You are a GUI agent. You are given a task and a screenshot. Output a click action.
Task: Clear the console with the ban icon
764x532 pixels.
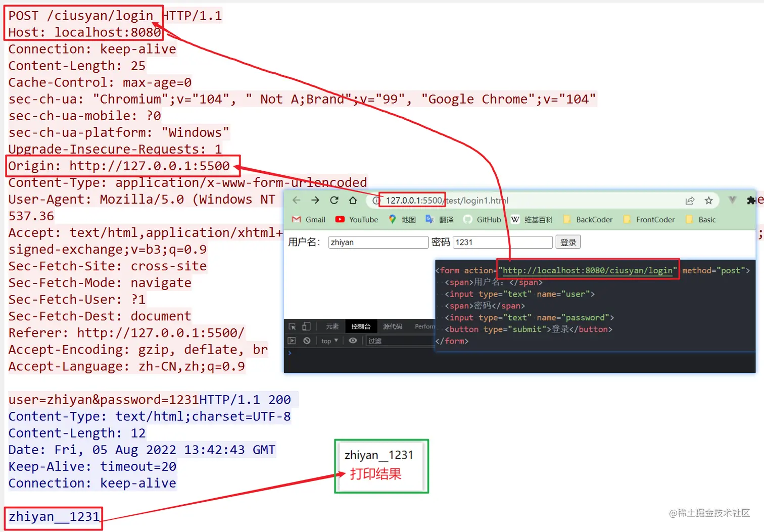point(307,341)
